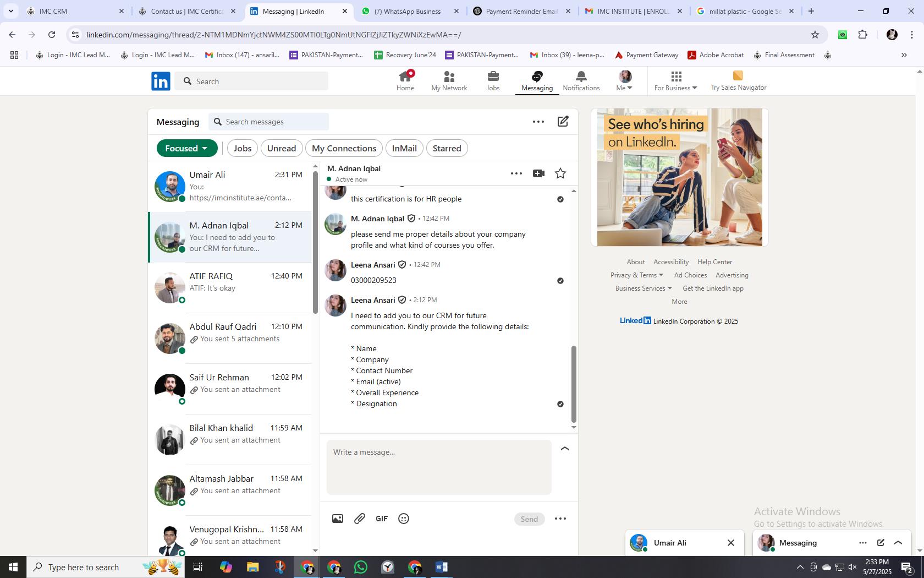Click Write a message text area
Image resolution: width=924 pixels, height=578 pixels.
(439, 467)
